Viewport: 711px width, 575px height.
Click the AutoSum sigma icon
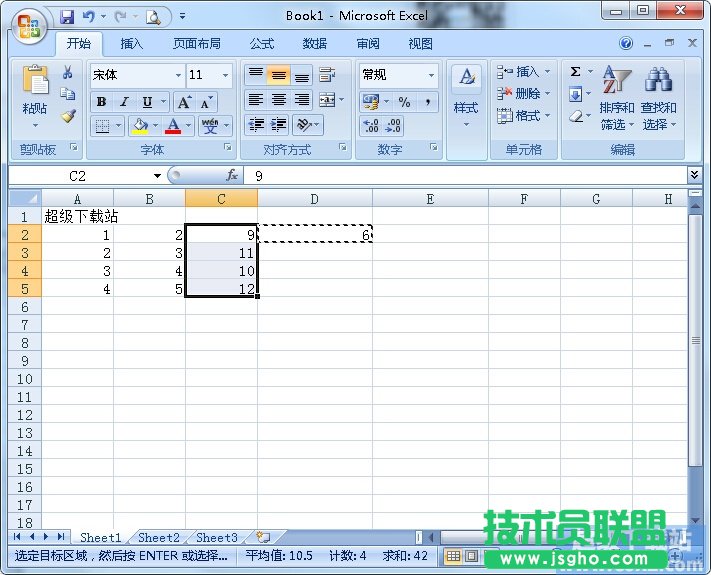[576, 72]
